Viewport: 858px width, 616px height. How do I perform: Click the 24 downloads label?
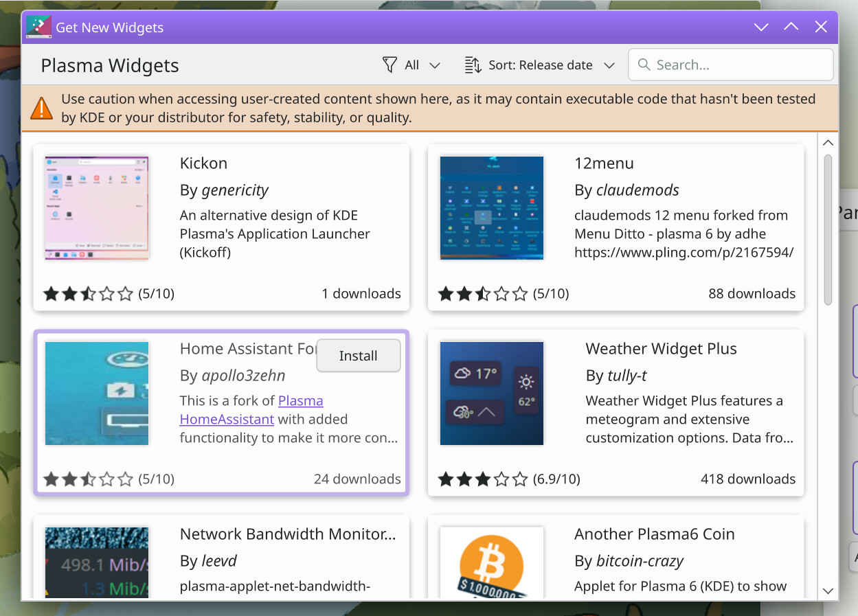[x=357, y=479]
